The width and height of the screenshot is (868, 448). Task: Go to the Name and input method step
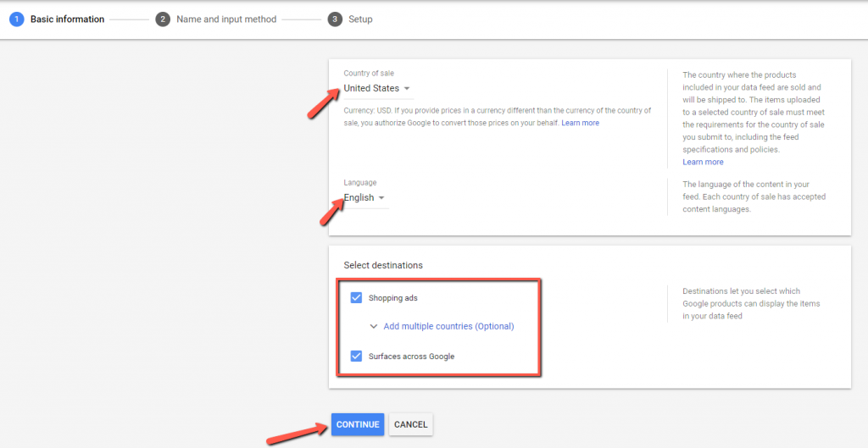[x=226, y=19]
